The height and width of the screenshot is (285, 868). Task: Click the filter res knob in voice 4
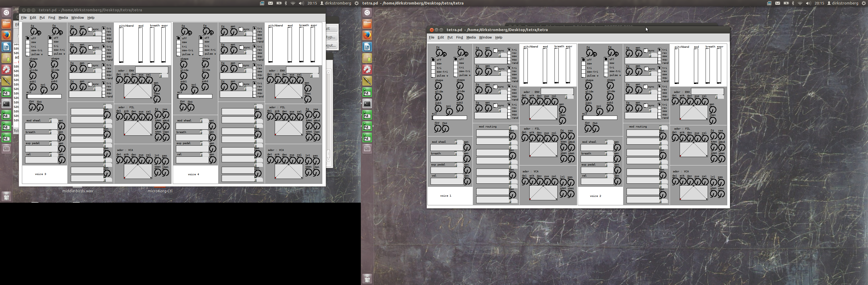[x=316, y=115]
